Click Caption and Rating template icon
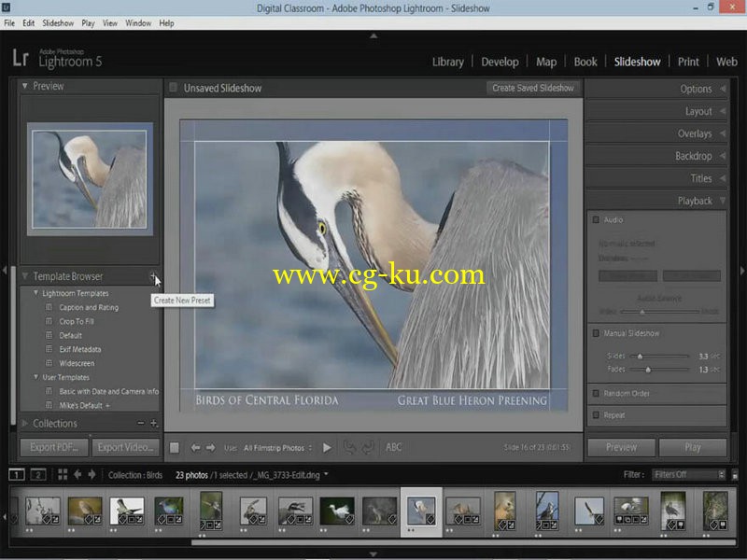The image size is (747, 560). pyautogui.click(x=49, y=307)
